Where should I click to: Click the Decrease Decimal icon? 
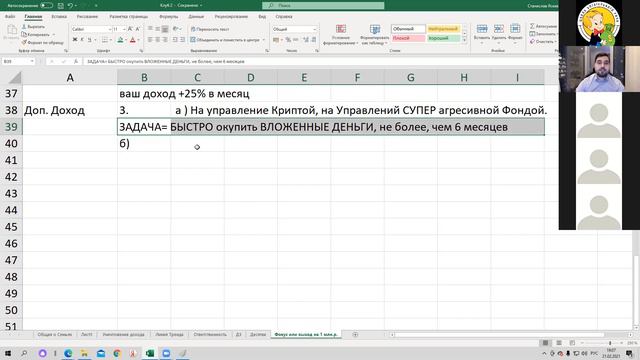click(x=313, y=40)
